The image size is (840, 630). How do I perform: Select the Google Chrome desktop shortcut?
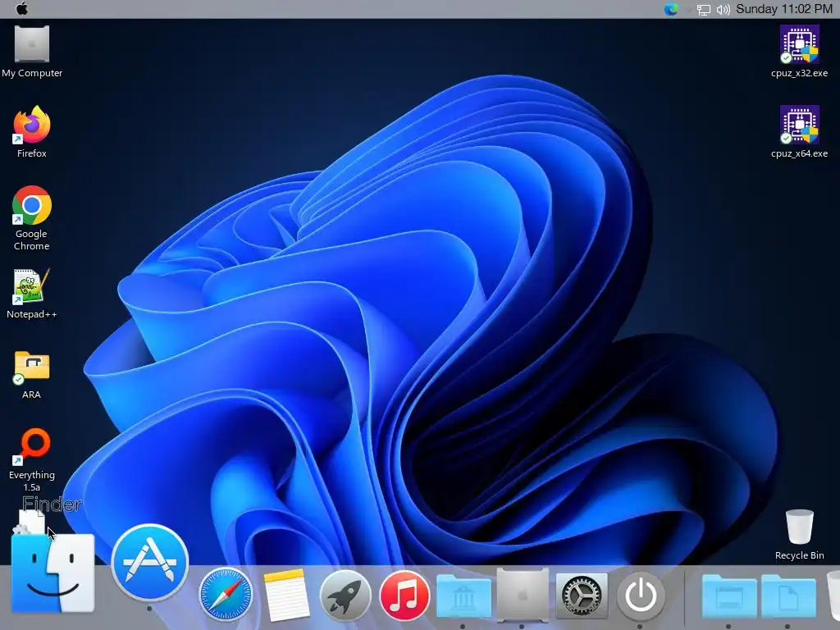click(32, 218)
